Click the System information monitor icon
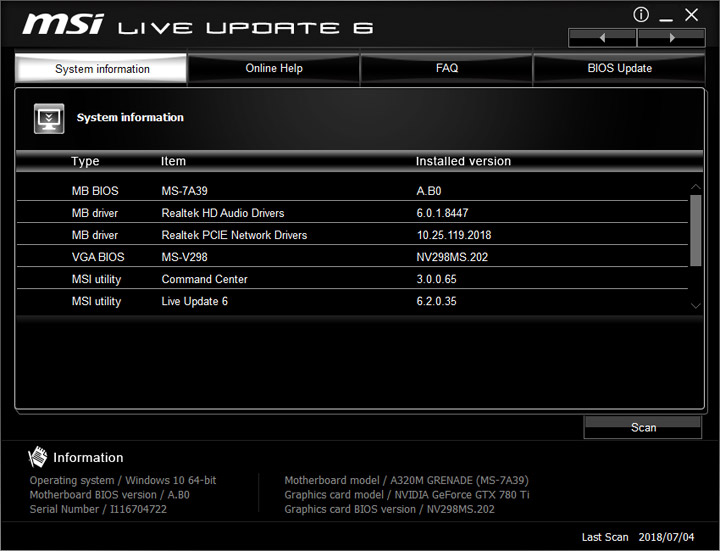Image resolution: width=720 pixels, height=551 pixels. point(49,118)
